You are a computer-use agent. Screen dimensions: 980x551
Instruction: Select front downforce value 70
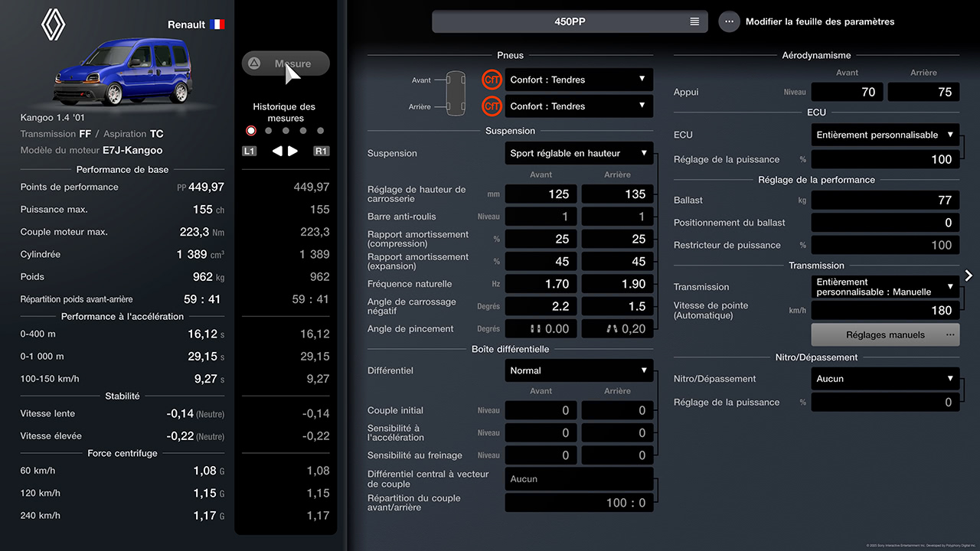[848, 92]
